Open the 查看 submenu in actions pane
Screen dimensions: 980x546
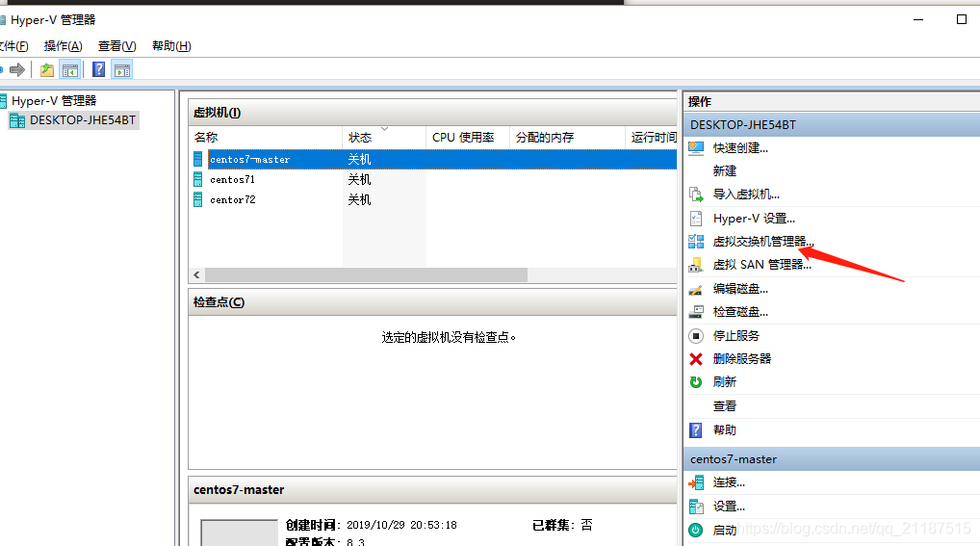[724, 406]
